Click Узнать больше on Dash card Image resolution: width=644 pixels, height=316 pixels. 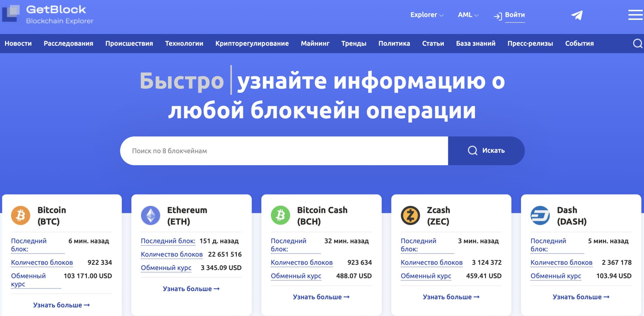click(581, 297)
